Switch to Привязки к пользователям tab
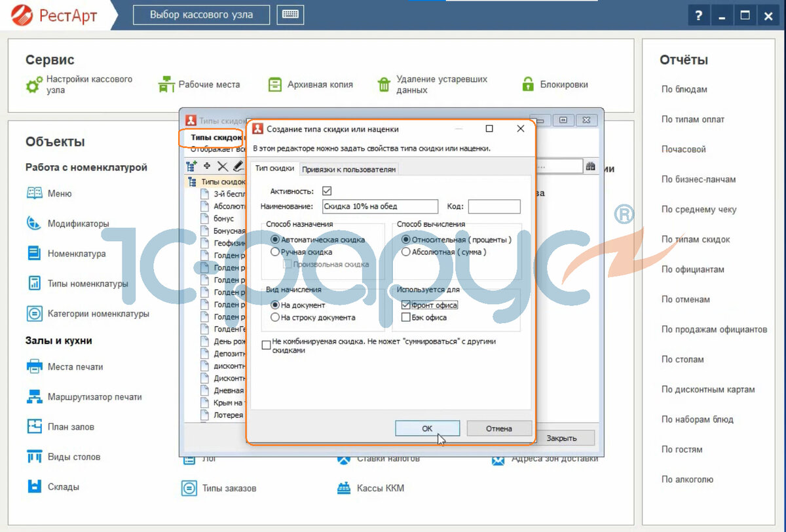This screenshot has height=532, width=786. (x=349, y=169)
